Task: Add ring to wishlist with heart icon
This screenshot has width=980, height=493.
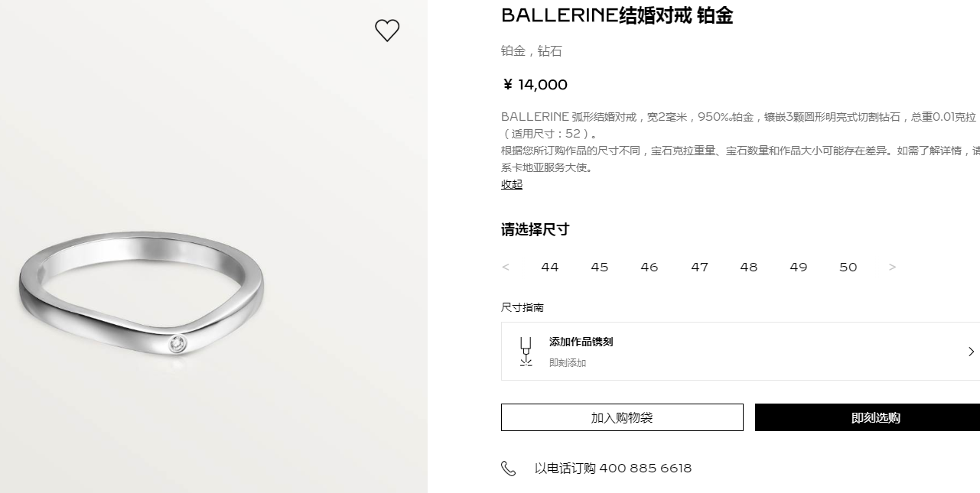Action: 387,31
